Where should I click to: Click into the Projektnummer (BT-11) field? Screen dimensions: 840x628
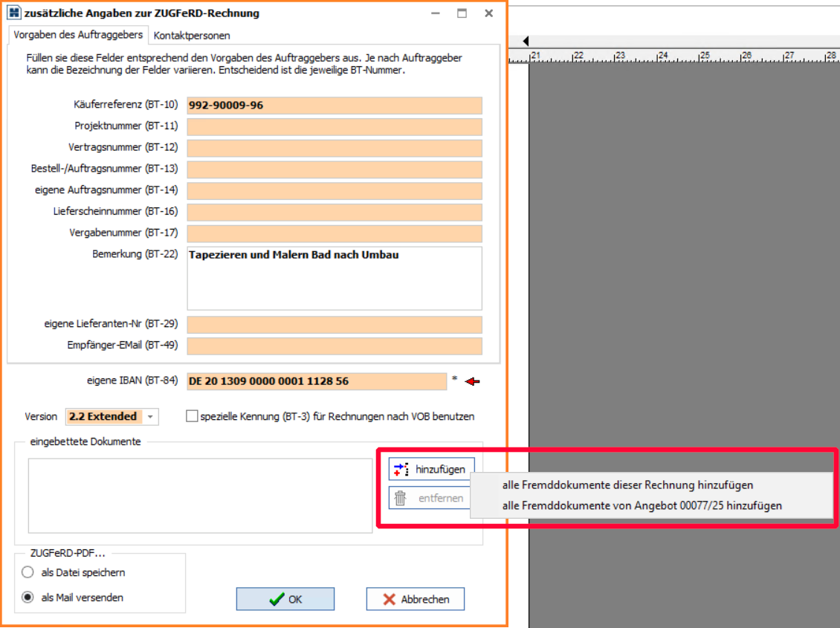[335, 126]
